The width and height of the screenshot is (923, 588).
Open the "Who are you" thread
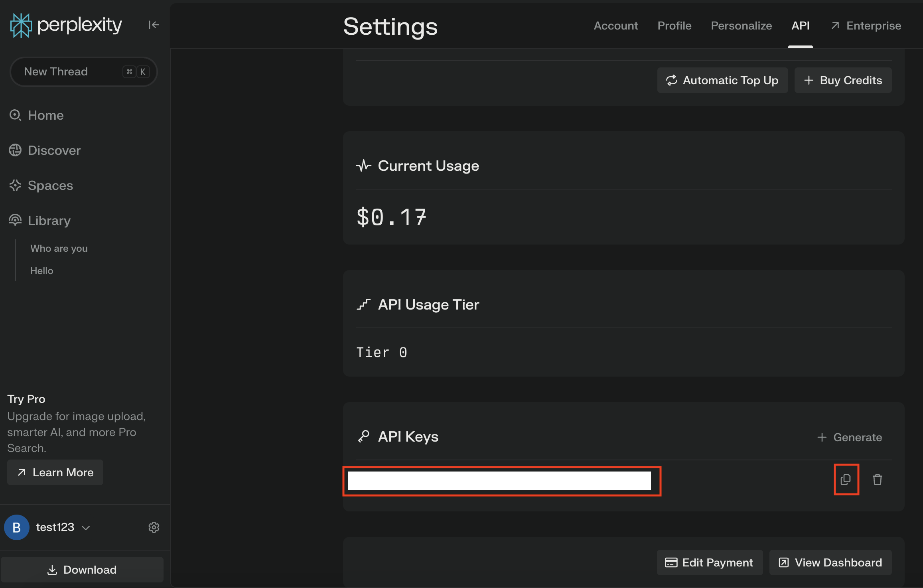[59, 249]
